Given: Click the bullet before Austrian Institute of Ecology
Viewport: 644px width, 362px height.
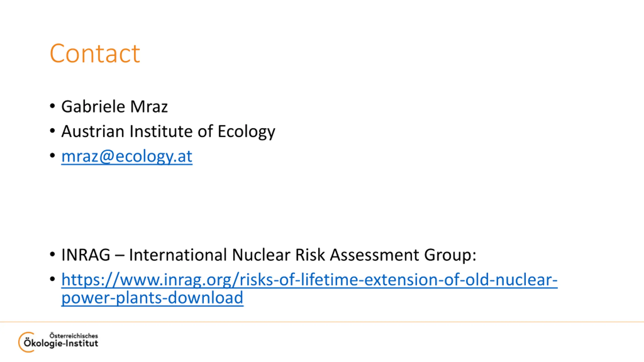Looking at the screenshot, I should (52, 130).
